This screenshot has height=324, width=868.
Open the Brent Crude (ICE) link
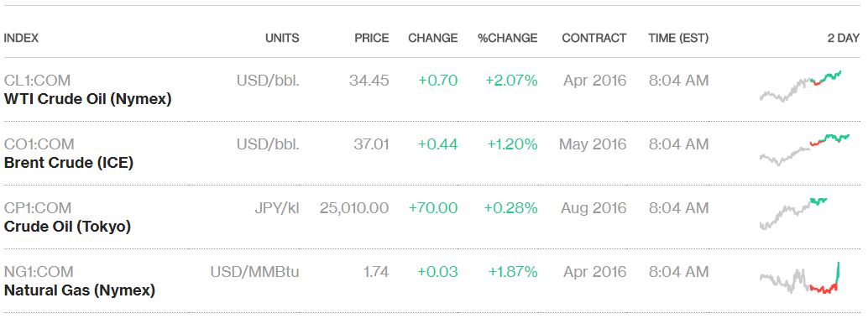(x=69, y=164)
